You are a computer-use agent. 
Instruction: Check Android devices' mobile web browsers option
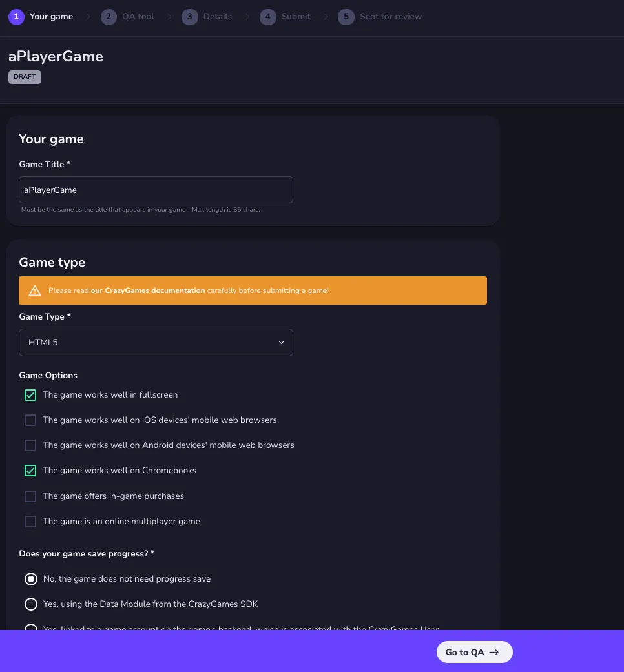coord(30,445)
